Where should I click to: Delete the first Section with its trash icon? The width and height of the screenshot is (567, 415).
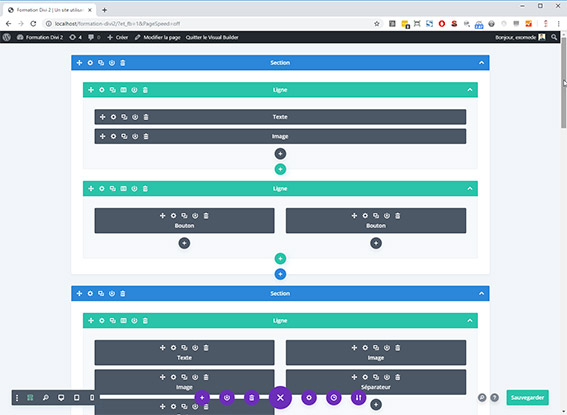pyautogui.click(x=123, y=63)
